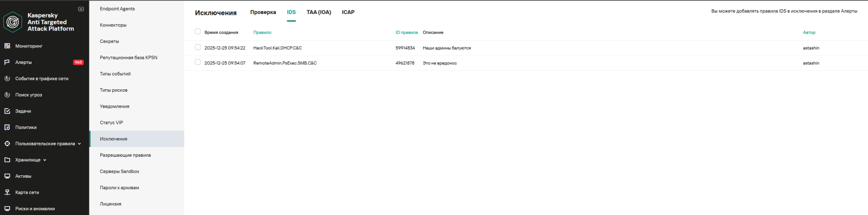Expand the Хранилище section chevron

pyautogui.click(x=45, y=160)
